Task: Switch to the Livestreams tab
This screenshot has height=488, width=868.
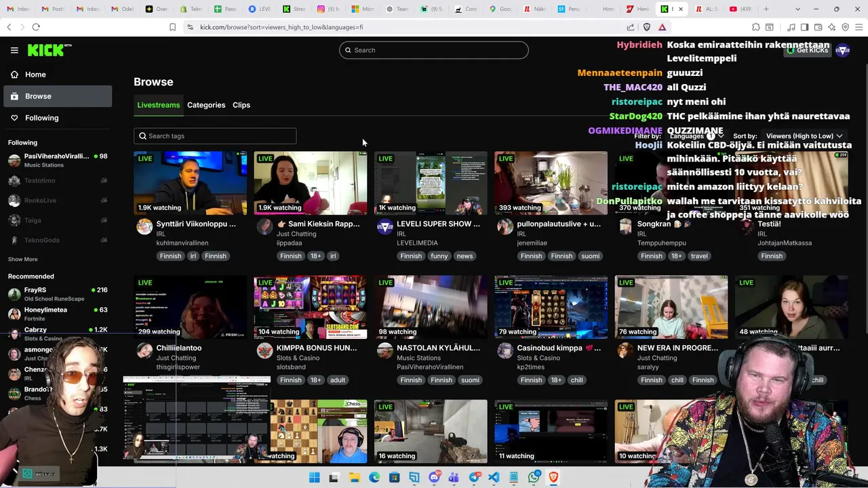Action: 158,105
